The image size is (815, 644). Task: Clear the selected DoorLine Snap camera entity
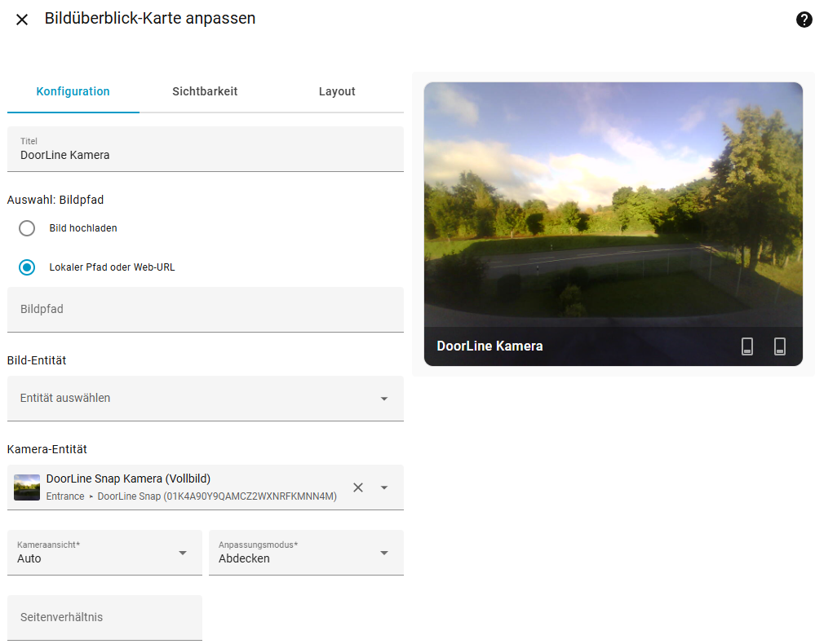tap(358, 487)
